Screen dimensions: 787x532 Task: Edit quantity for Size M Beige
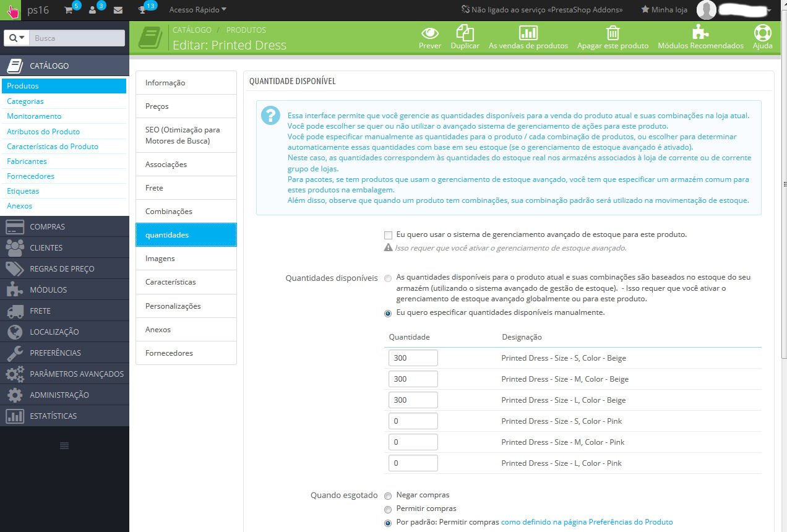point(413,379)
